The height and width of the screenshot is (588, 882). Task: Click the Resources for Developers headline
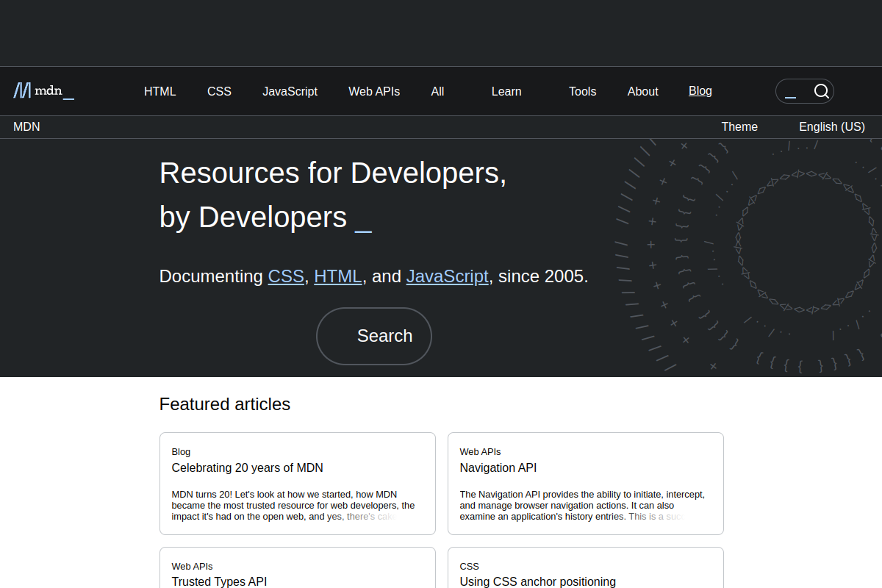tap(333, 195)
